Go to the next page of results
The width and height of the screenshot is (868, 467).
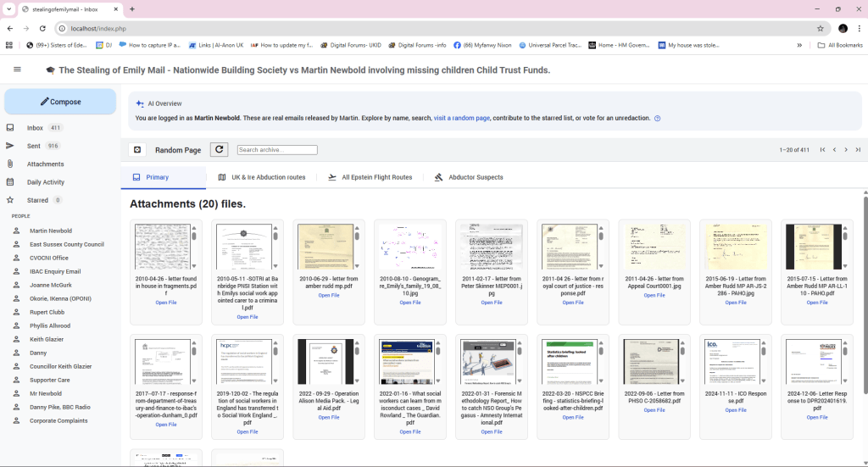coord(846,150)
